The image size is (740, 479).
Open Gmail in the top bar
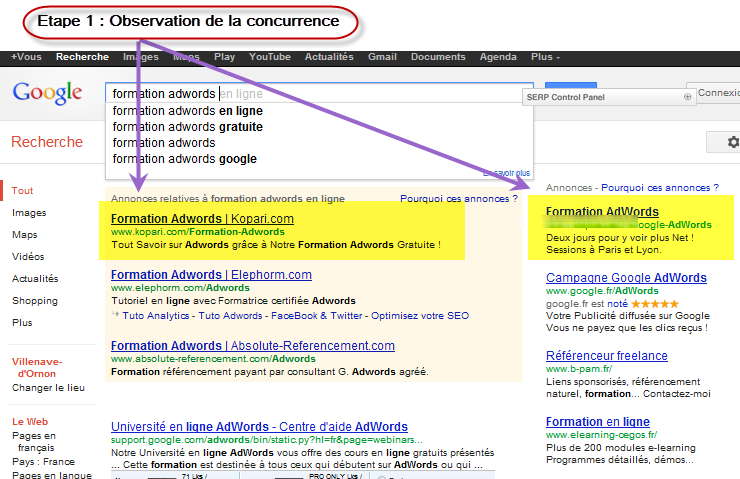coord(382,57)
